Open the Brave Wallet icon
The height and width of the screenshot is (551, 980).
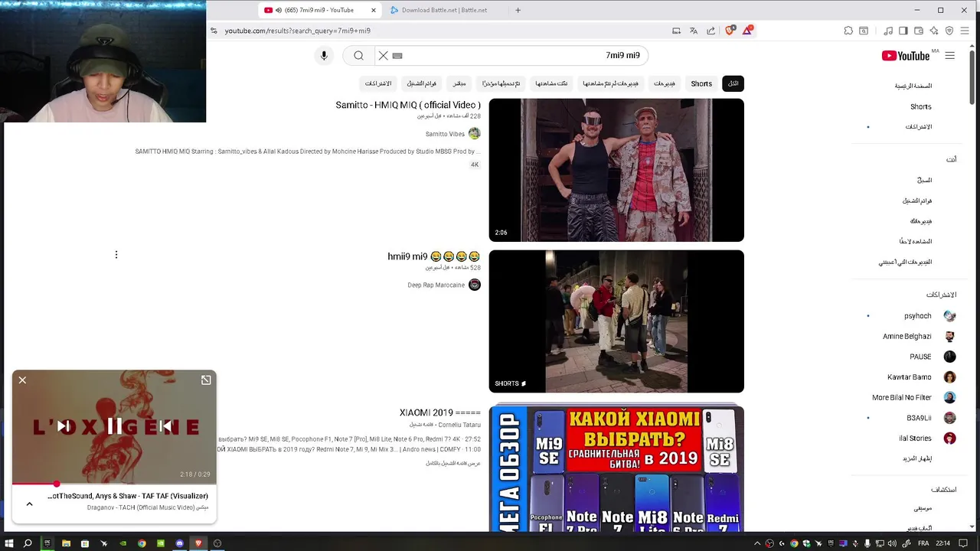tap(919, 31)
